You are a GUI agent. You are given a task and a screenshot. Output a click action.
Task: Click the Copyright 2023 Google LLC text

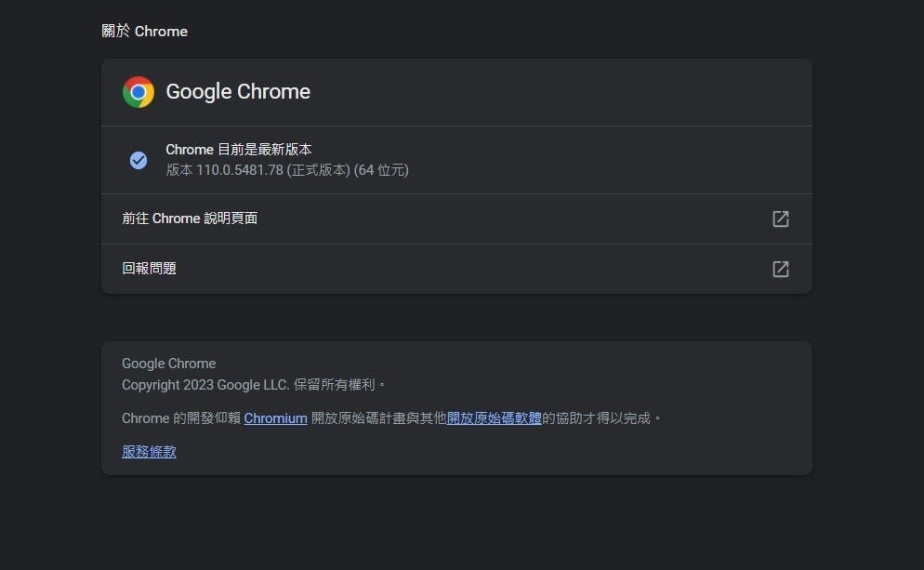tap(205, 384)
